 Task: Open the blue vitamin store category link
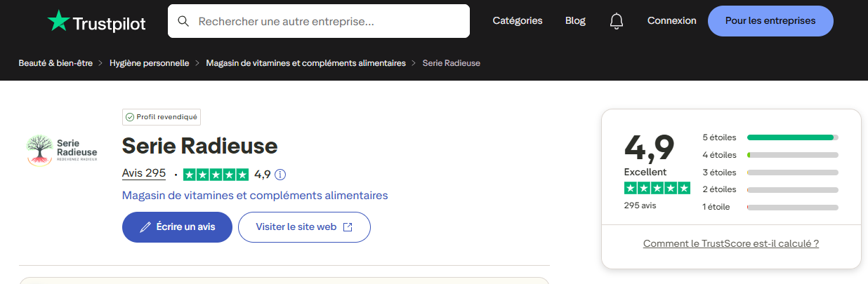(255, 195)
